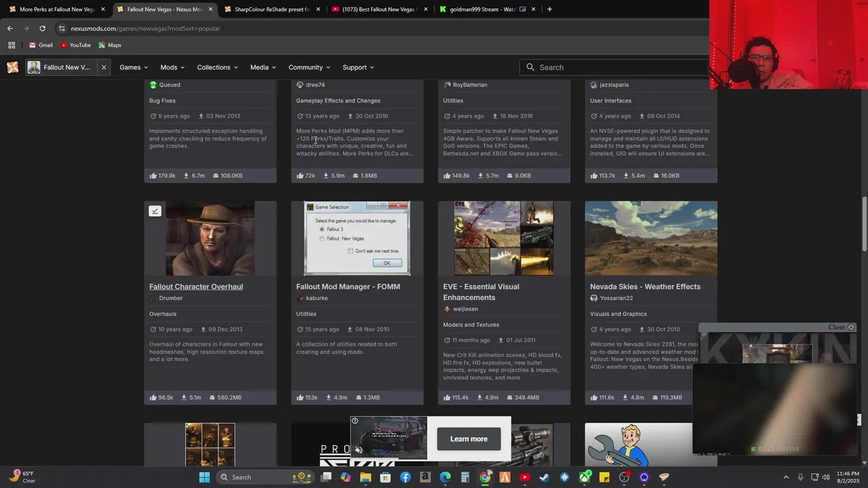The height and width of the screenshot is (488, 868).
Task: Open EVE - Essential Visual Enhancements title
Action: click(481, 292)
